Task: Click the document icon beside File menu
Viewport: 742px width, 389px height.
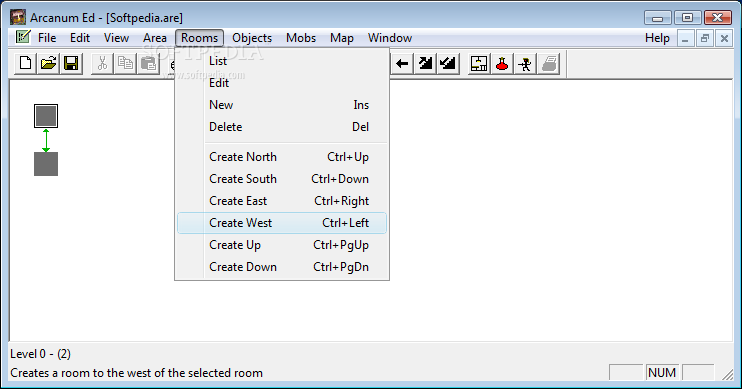Action: point(22,37)
